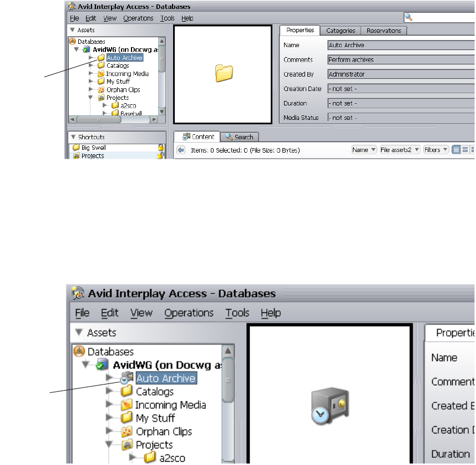
Task: Click the tree horizontal scrollbar right arrow
Action: click(x=155, y=119)
